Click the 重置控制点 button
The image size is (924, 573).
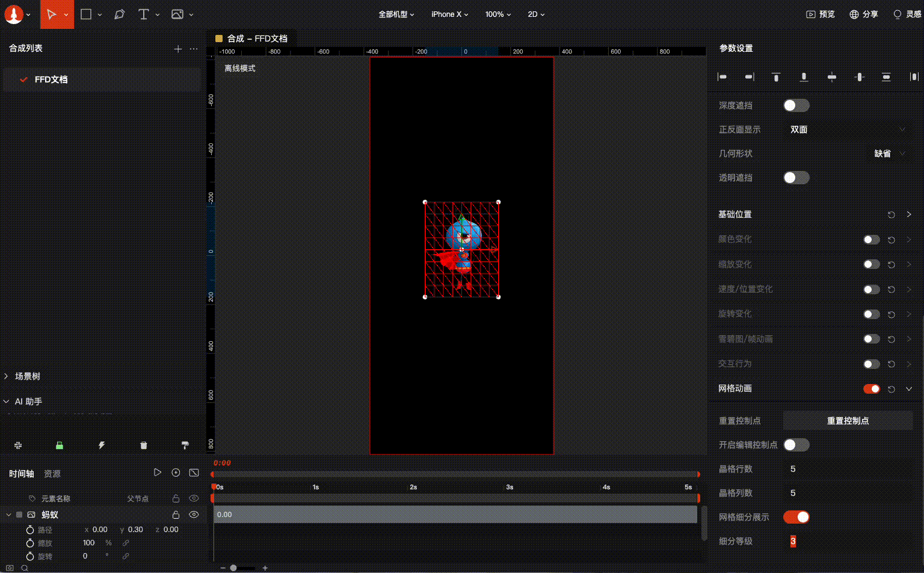pos(848,421)
